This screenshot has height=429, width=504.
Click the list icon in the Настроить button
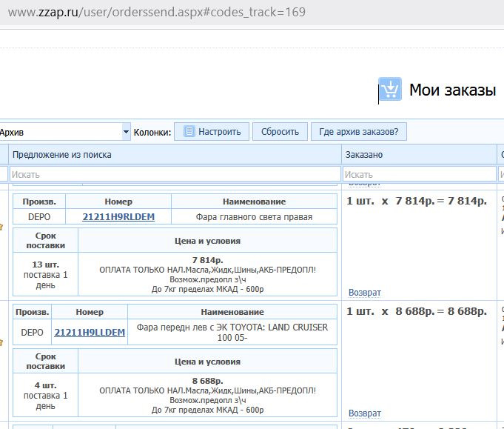(x=189, y=131)
